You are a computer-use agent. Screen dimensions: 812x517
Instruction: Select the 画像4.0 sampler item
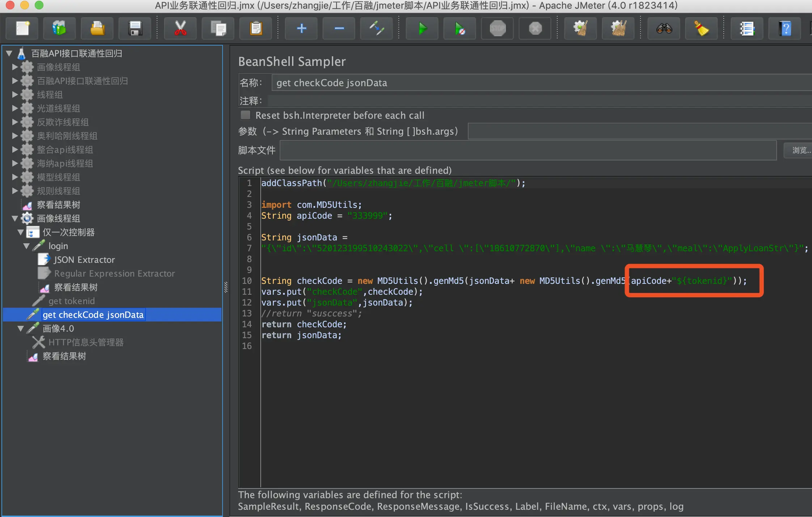click(x=58, y=328)
